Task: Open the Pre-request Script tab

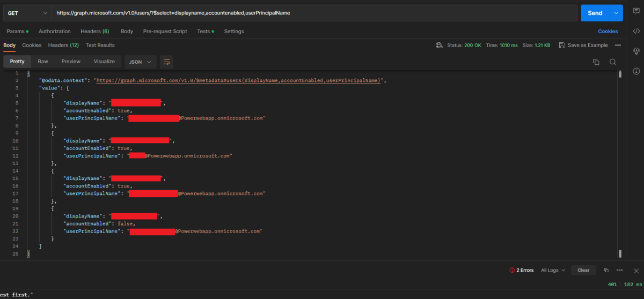Action: (x=165, y=32)
